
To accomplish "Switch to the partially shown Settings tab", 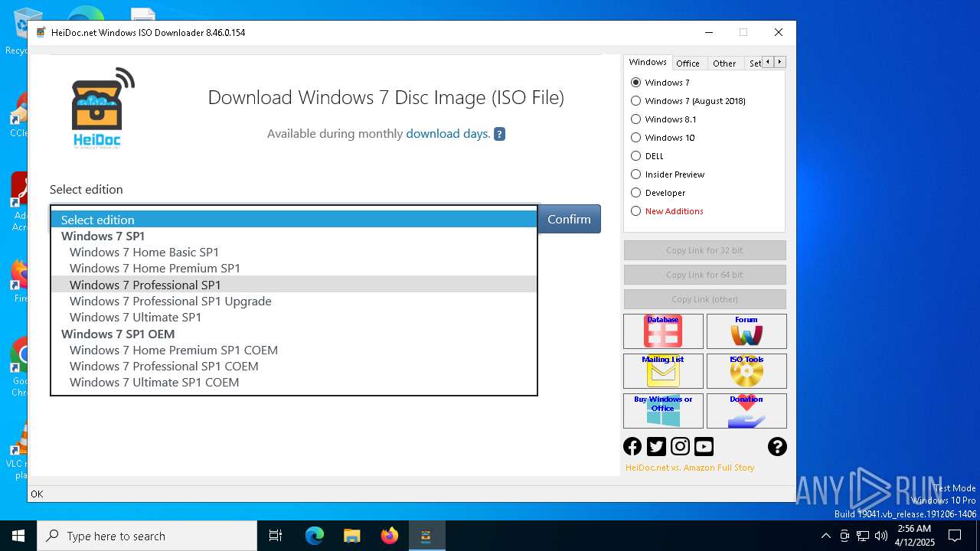I will click(754, 64).
